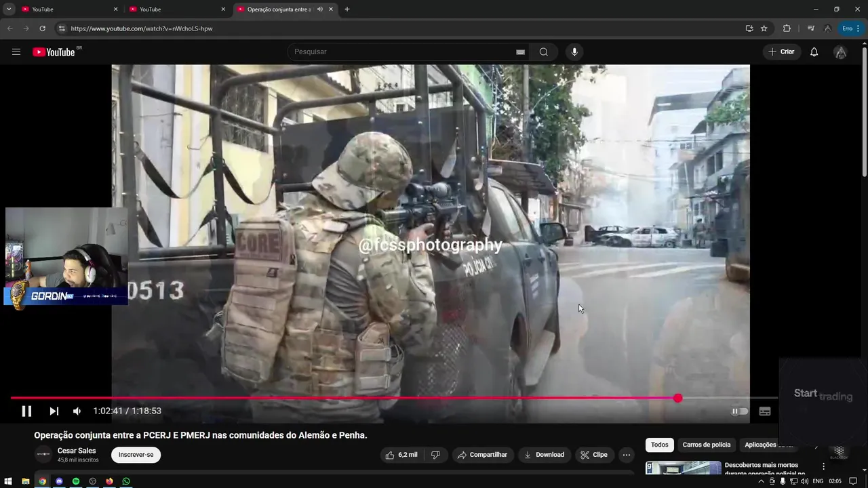This screenshot has height=488, width=868.
Task: Click the Download button
Action: pos(544,455)
